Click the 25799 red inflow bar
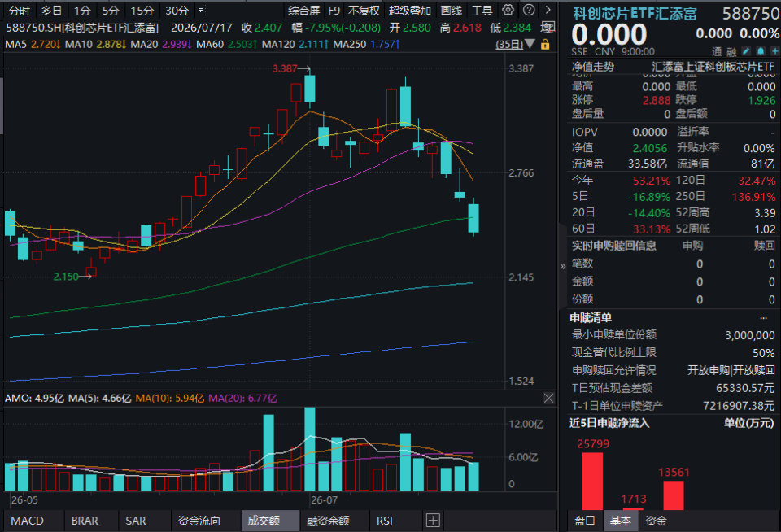781x532 pixels. pyautogui.click(x=592, y=481)
